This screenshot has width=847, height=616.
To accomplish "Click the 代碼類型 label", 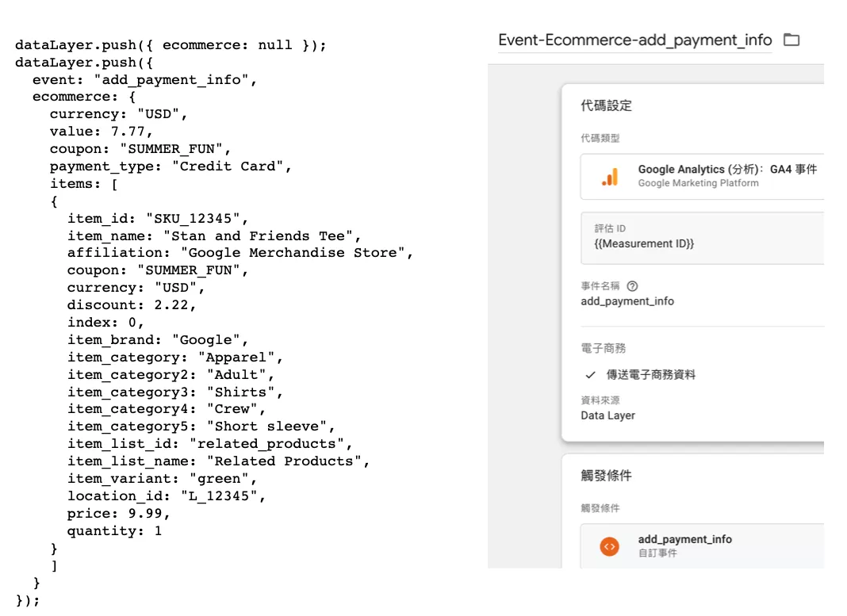I will pos(600,138).
